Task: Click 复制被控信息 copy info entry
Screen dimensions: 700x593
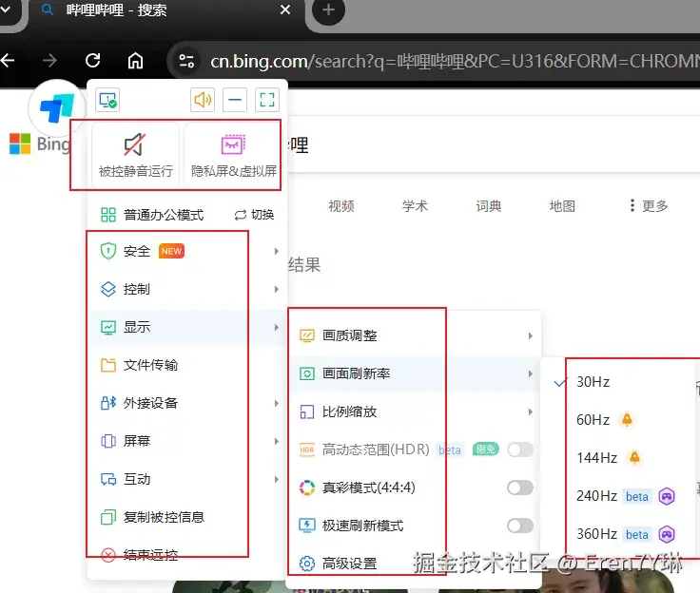Action: coord(186,517)
